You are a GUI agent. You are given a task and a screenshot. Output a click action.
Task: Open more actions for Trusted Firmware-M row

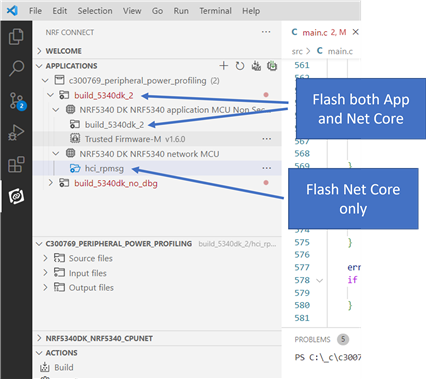pyautogui.click(x=267, y=139)
